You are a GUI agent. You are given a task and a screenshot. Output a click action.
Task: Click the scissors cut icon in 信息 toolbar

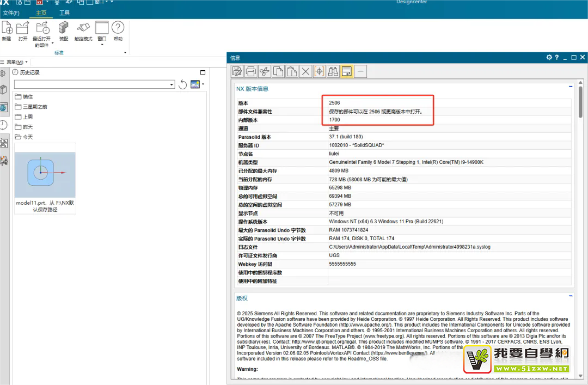264,71
